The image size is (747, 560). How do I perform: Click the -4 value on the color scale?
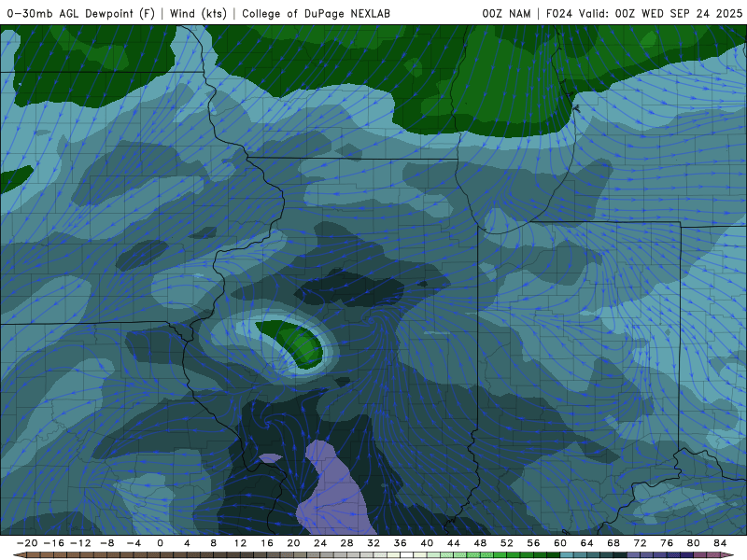(x=133, y=543)
